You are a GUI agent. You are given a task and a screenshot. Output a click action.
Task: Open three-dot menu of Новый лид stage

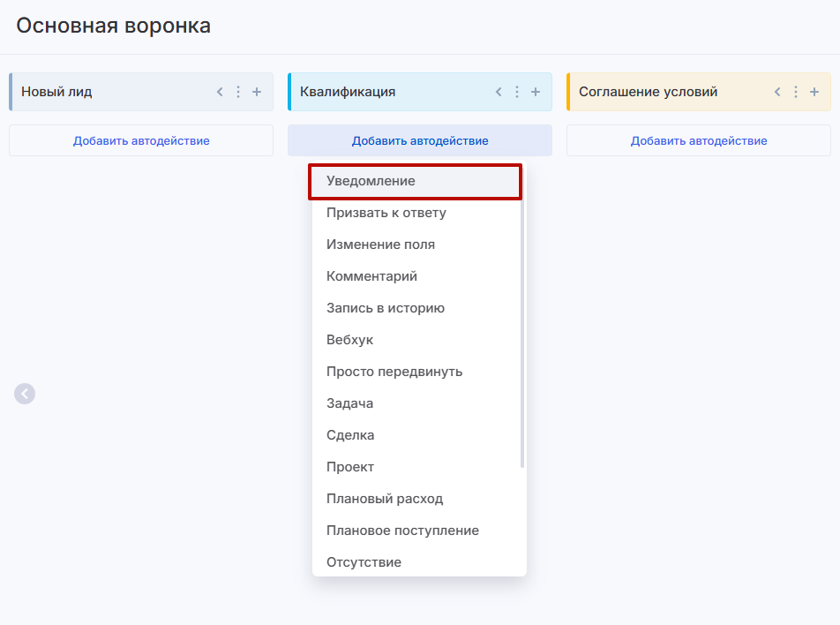pyautogui.click(x=238, y=92)
